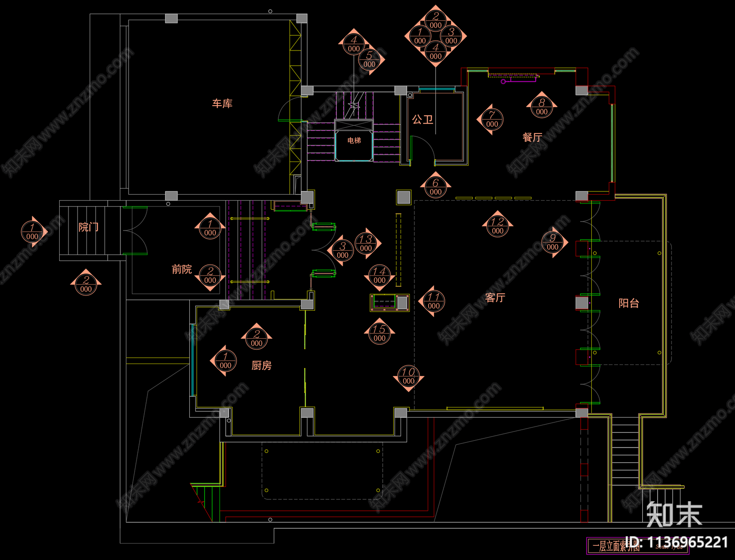Select the 餐厅 dining room label

point(532,137)
